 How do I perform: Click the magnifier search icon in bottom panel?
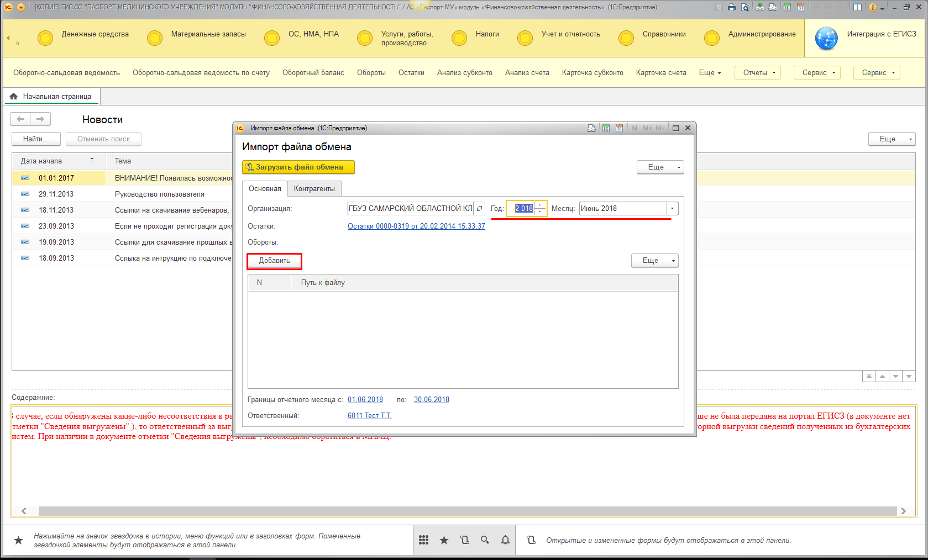(x=485, y=540)
